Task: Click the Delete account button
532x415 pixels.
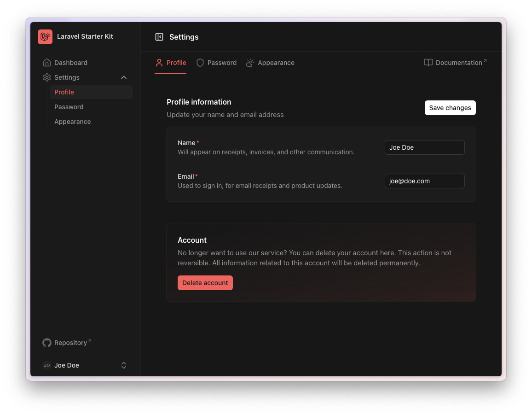Action: 205,283
